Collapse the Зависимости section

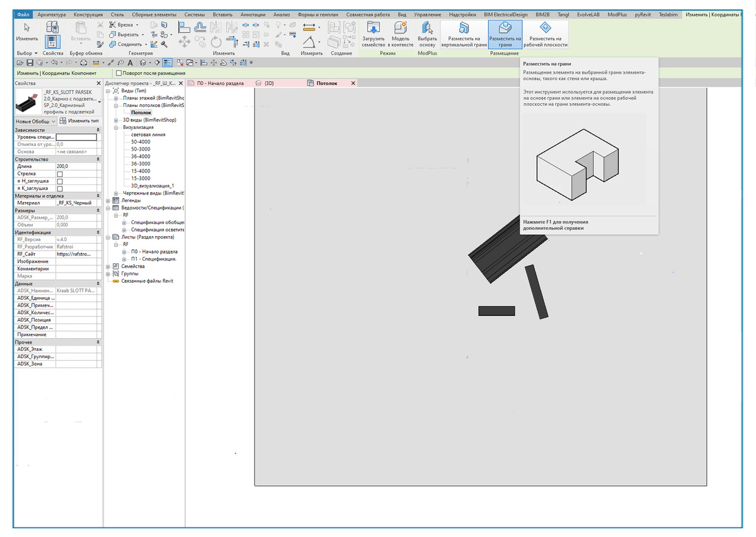click(x=98, y=130)
